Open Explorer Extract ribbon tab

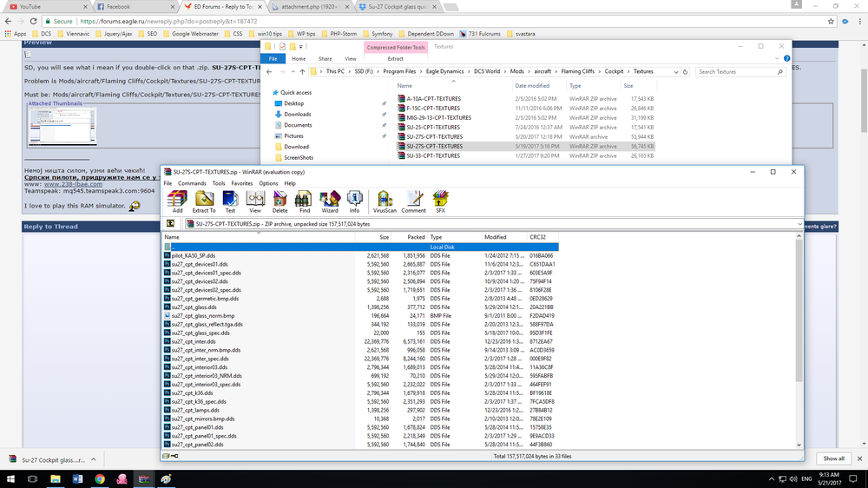pos(395,59)
